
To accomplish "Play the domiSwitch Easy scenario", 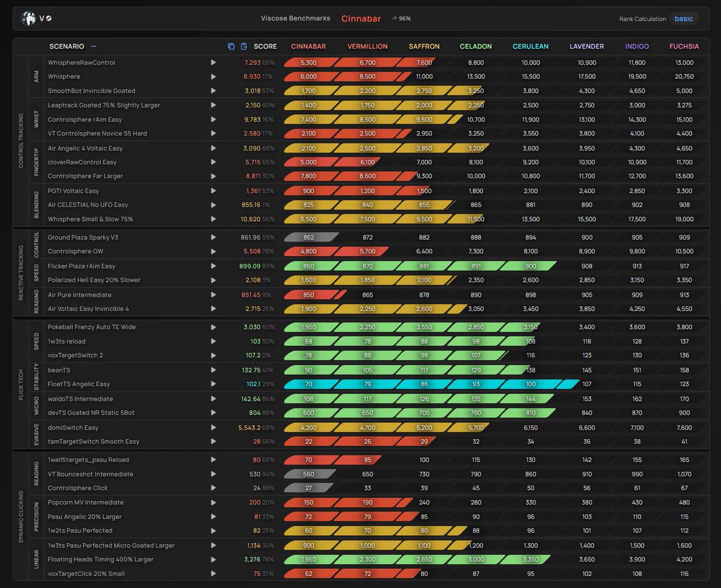I will click(x=214, y=428).
